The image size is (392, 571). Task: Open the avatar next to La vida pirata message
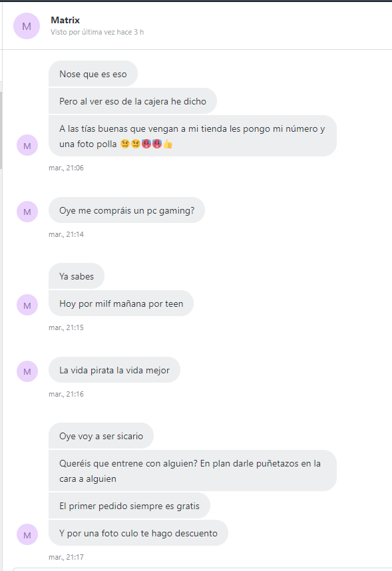point(27,371)
